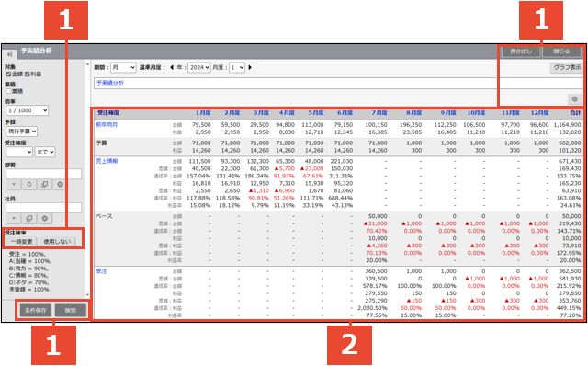The height and width of the screenshot is (366, 588).
Task: Click the 10月度 column header
Action: point(476,112)
